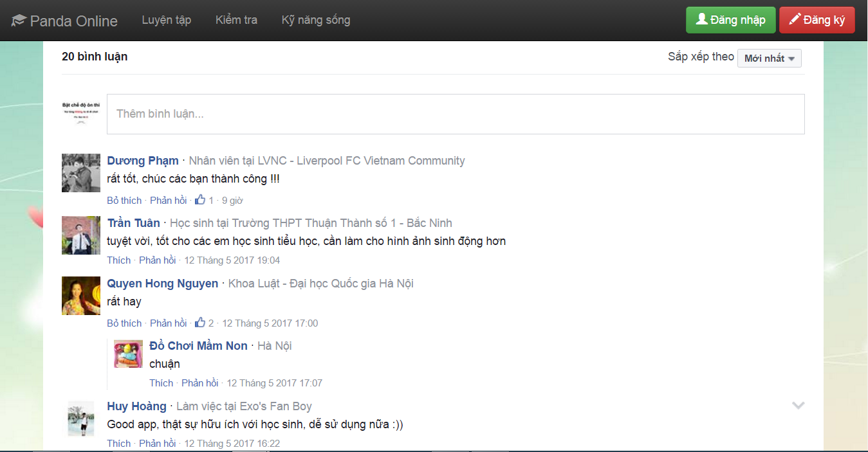This screenshot has height=452, width=868.
Task: Open the Mới nhất sort dropdown
Action: (x=769, y=59)
